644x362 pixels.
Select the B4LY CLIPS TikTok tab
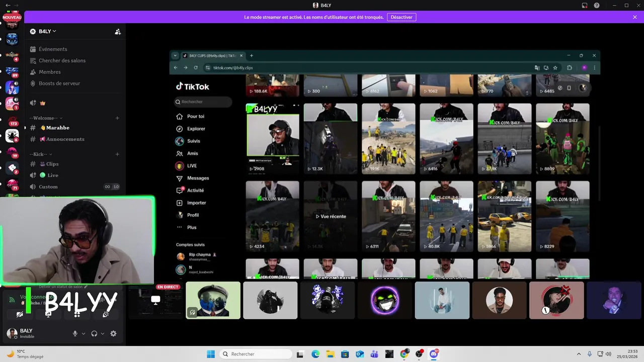point(213,56)
